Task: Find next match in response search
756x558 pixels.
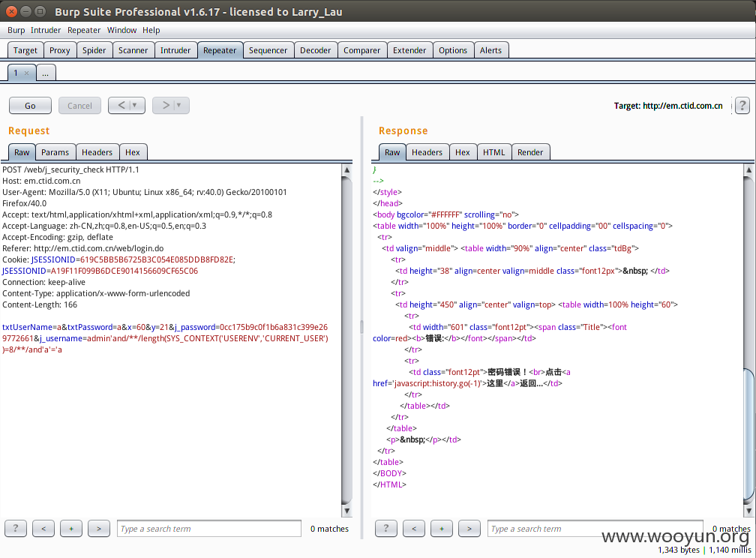Action: click(x=469, y=529)
